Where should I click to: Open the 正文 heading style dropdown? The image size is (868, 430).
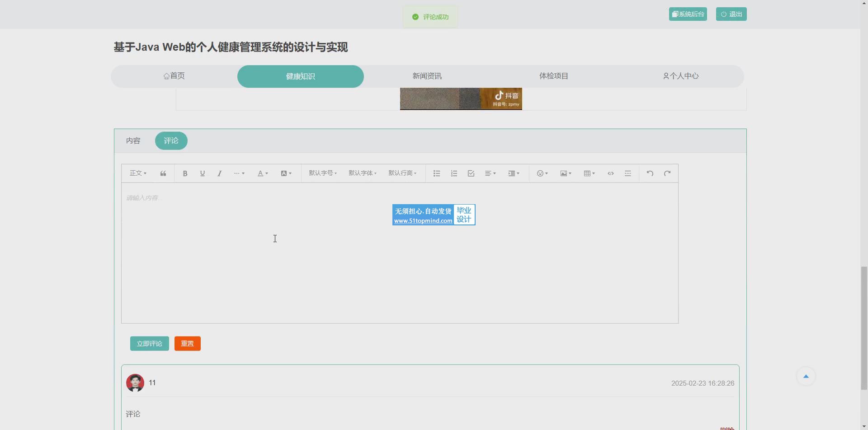138,173
